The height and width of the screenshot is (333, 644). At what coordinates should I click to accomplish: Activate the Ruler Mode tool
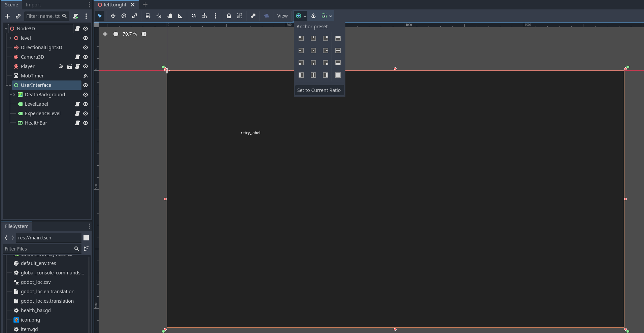pyautogui.click(x=180, y=16)
